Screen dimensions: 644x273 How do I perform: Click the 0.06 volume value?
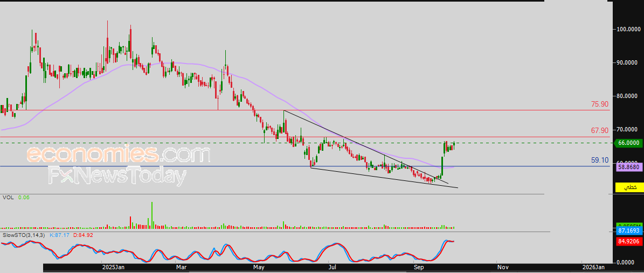pyautogui.click(x=24, y=198)
